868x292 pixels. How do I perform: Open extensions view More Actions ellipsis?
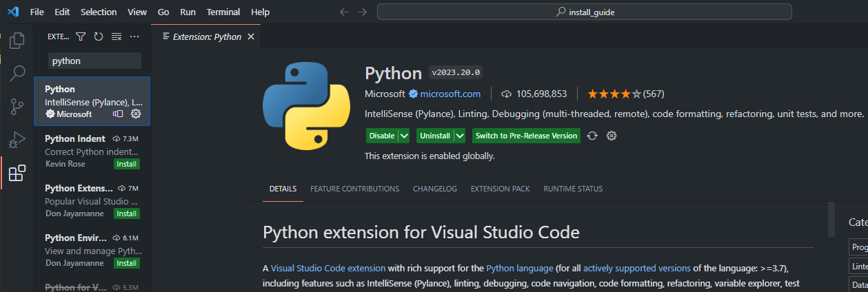[134, 36]
